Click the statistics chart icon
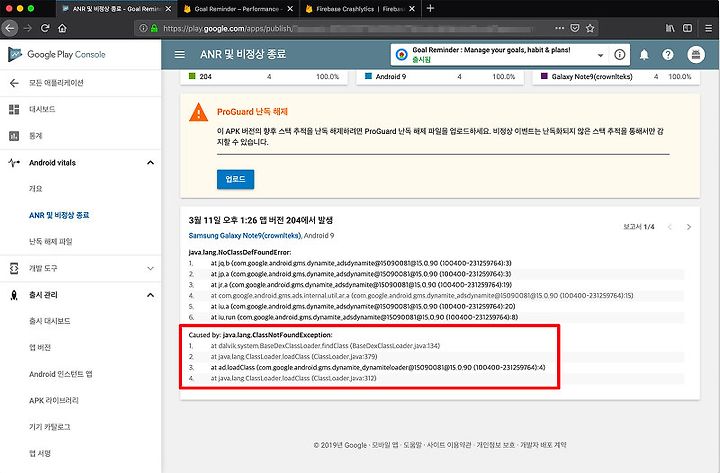The image size is (720, 473). [x=14, y=136]
